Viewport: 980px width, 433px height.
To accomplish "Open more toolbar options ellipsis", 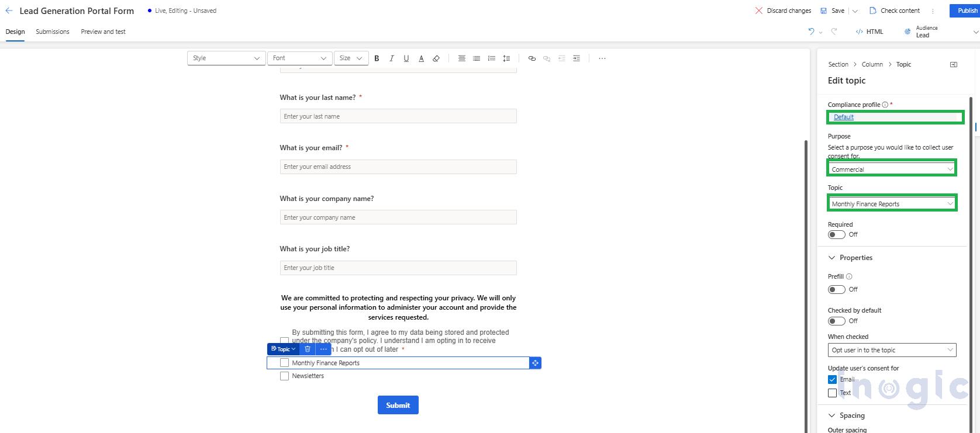I will (x=602, y=58).
